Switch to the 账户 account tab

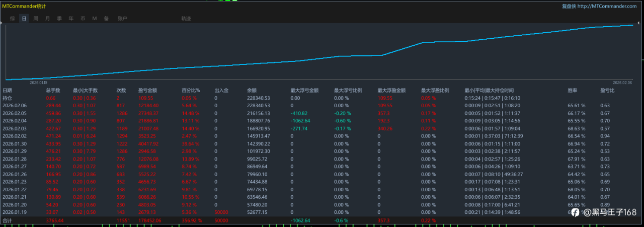pyautogui.click(x=122, y=19)
